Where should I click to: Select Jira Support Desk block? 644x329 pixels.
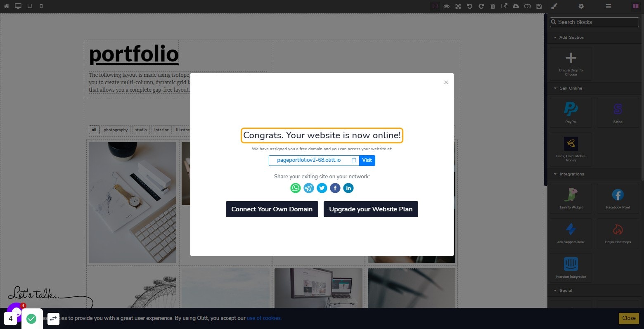(x=571, y=233)
